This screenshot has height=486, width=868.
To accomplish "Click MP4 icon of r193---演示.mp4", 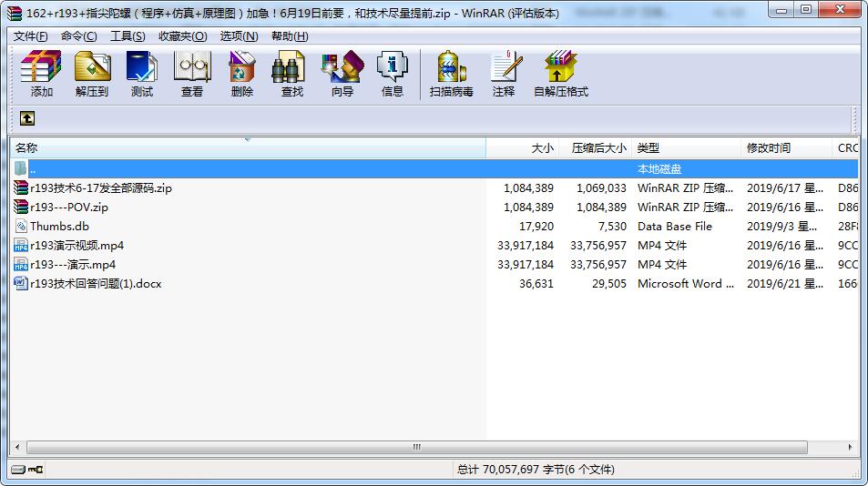I will click(x=21, y=264).
